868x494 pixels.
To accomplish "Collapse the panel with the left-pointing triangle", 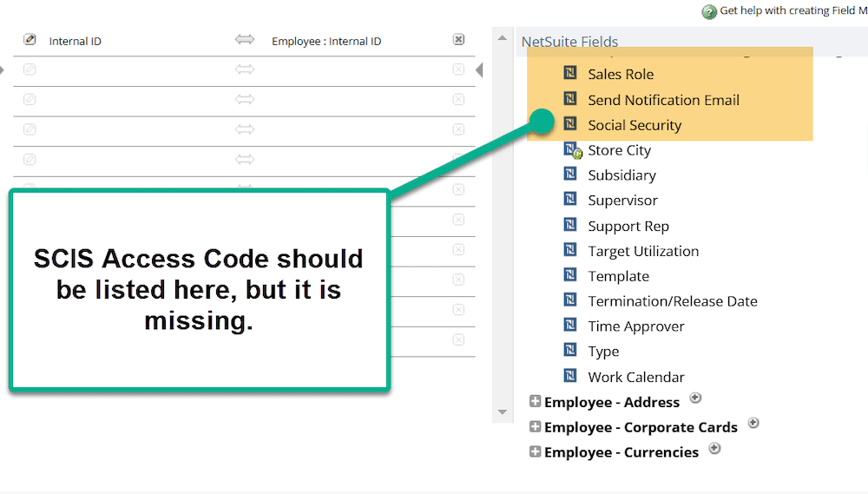I will point(479,69).
